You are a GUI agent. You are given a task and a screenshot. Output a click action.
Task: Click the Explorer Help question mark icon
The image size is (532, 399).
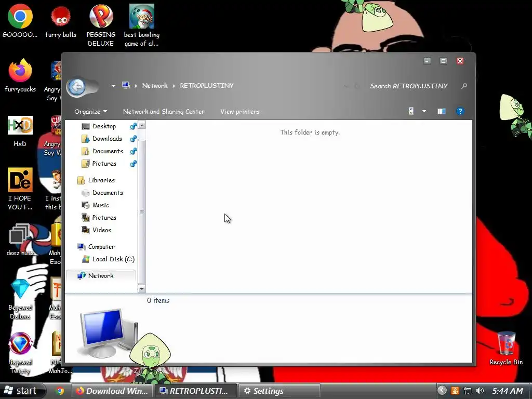[460, 111]
